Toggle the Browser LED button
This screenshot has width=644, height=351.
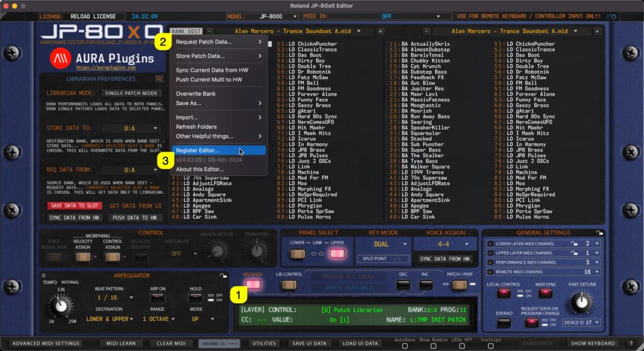pos(253,284)
